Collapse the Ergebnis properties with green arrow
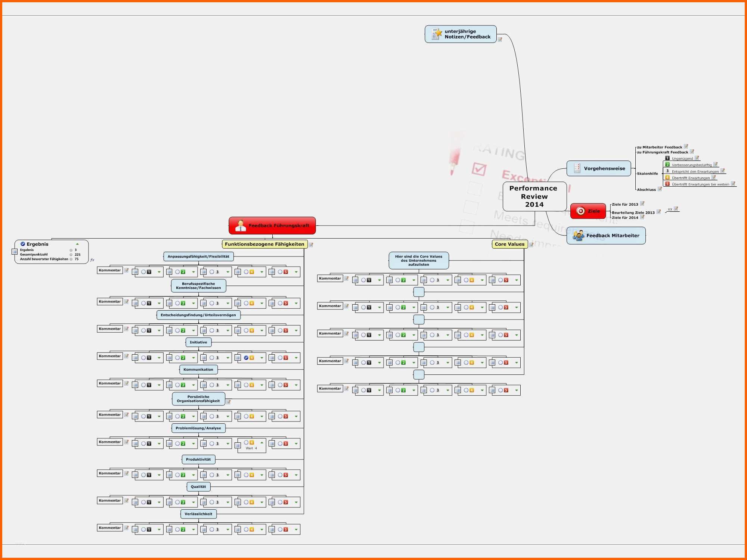747x560 pixels. [77, 244]
